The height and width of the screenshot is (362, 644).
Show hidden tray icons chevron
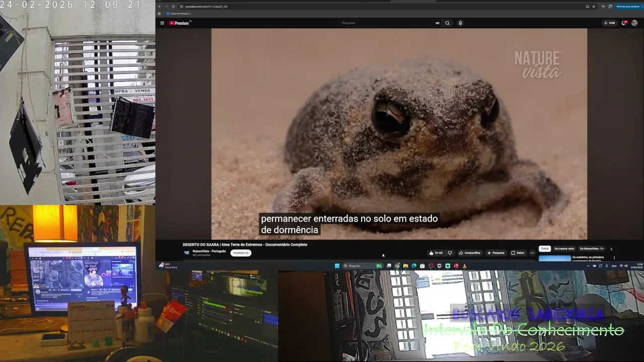pos(588,266)
